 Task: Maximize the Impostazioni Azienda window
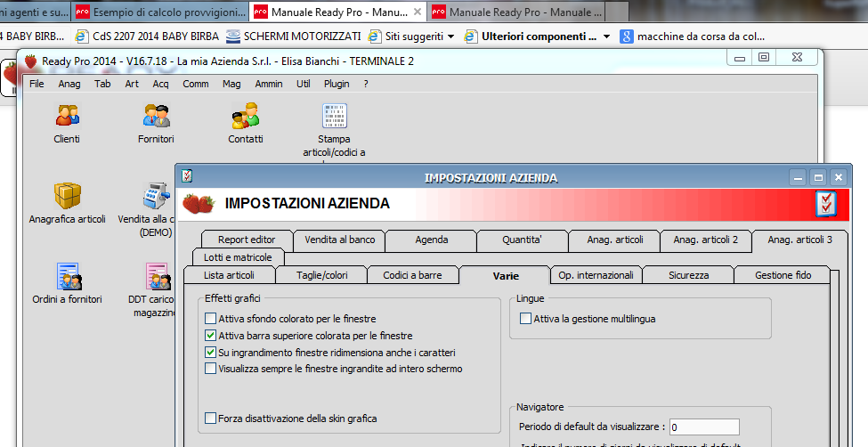click(818, 177)
